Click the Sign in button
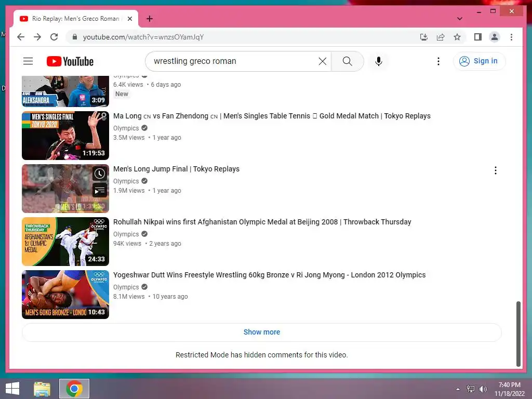Viewport: 532px width, 399px height. tap(478, 61)
